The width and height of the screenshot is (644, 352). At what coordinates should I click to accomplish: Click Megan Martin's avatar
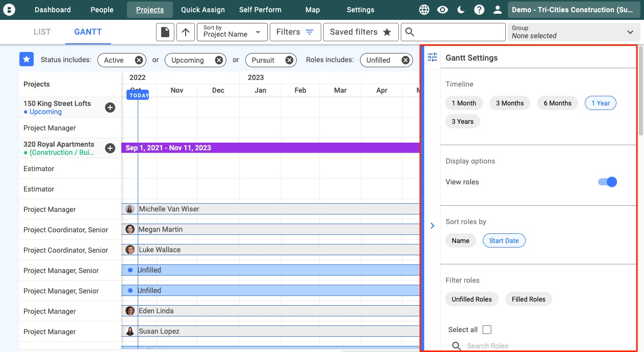(x=130, y=229)
